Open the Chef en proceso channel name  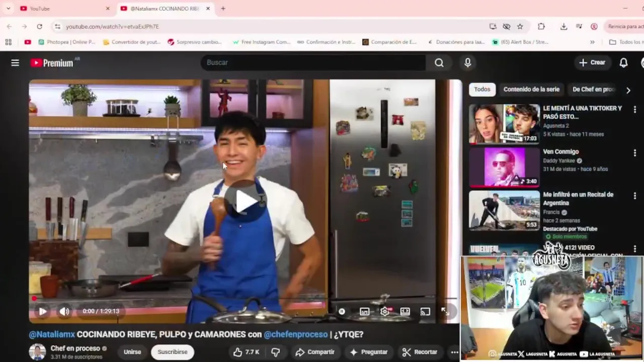74,348
